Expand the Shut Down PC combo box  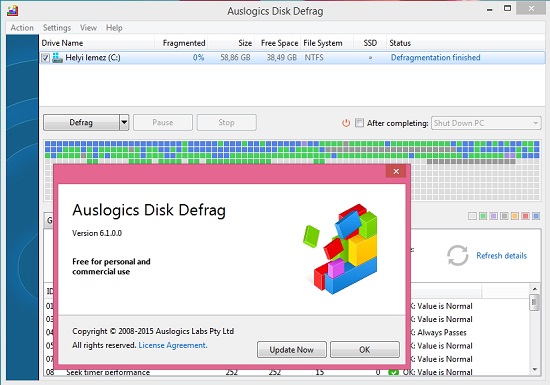click(486, 123)
